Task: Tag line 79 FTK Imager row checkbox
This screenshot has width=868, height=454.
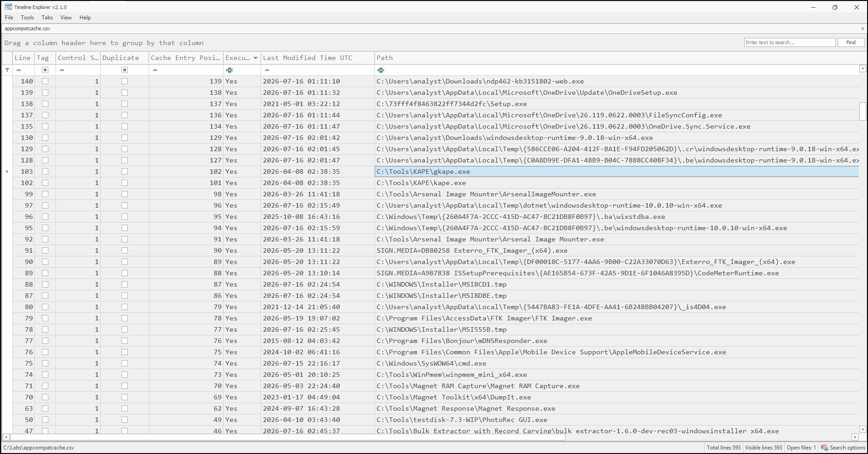Action: pyautogui.click(x=45, y=318)
